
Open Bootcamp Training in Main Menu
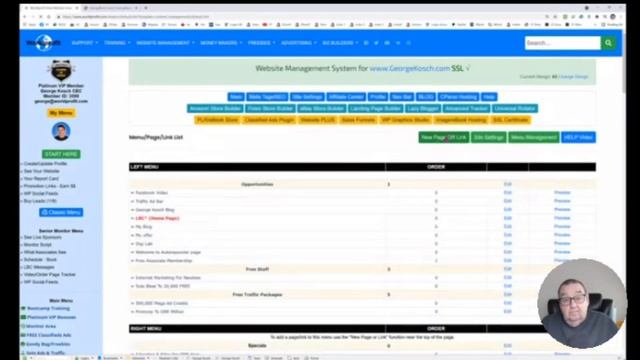[x=48, y=309]
